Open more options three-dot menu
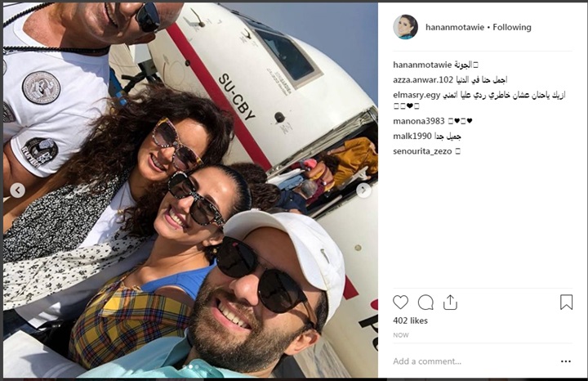Viewport: 588px width, 381px height. click(565, 361)
